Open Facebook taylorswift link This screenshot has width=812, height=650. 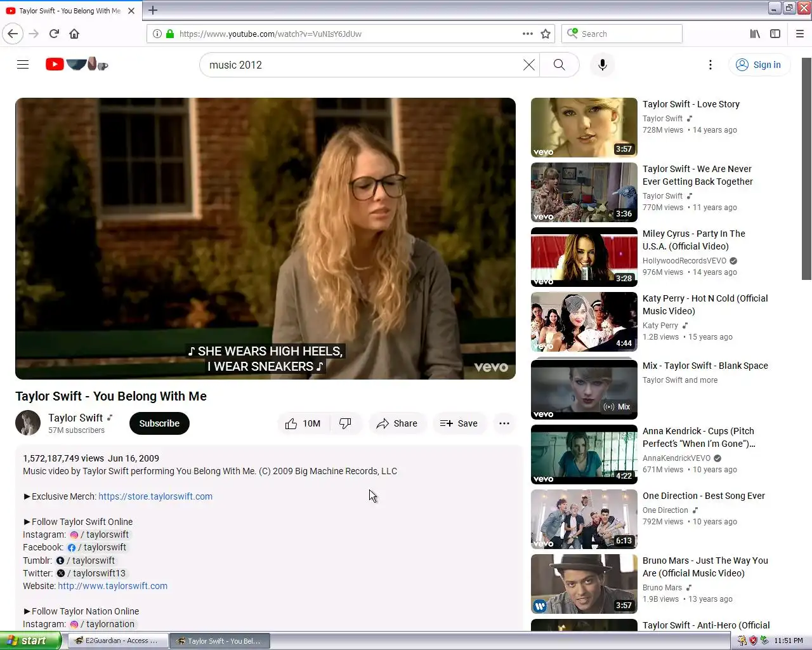click(96, 547)
